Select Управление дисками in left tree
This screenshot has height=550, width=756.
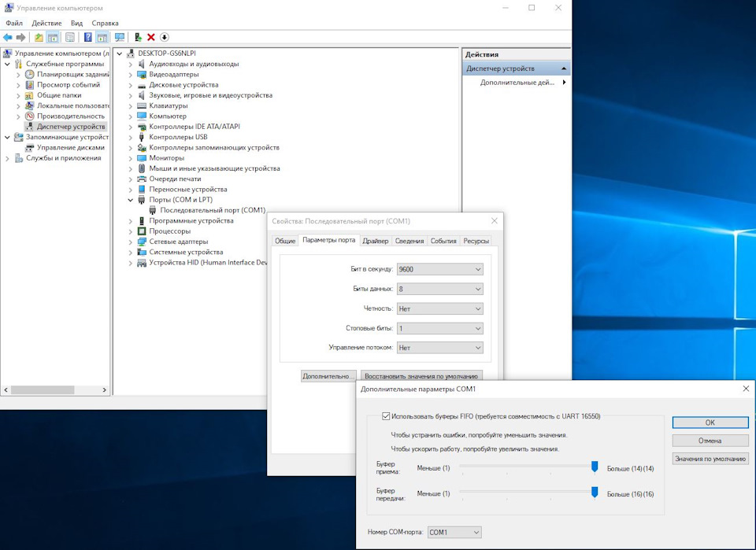[70, 147]
